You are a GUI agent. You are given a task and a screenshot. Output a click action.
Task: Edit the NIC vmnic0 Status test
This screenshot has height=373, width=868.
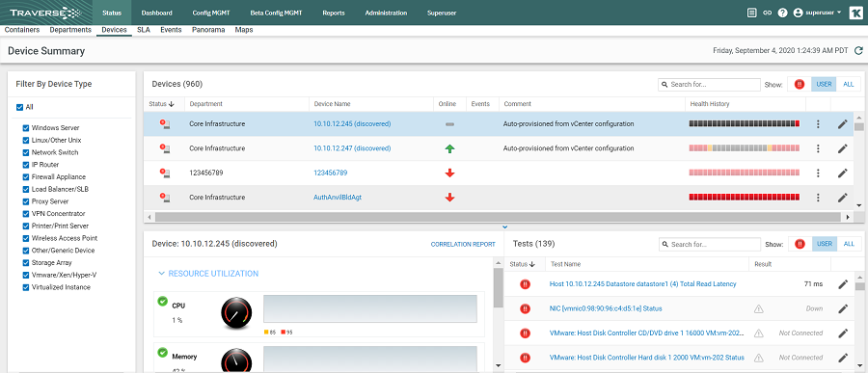tap(843, 308)
